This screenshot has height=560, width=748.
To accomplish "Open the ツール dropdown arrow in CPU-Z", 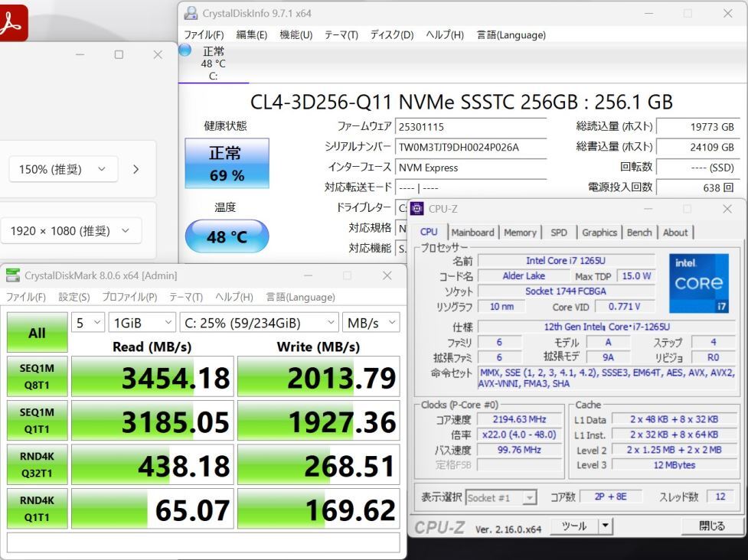I will [x=604, y=526].
